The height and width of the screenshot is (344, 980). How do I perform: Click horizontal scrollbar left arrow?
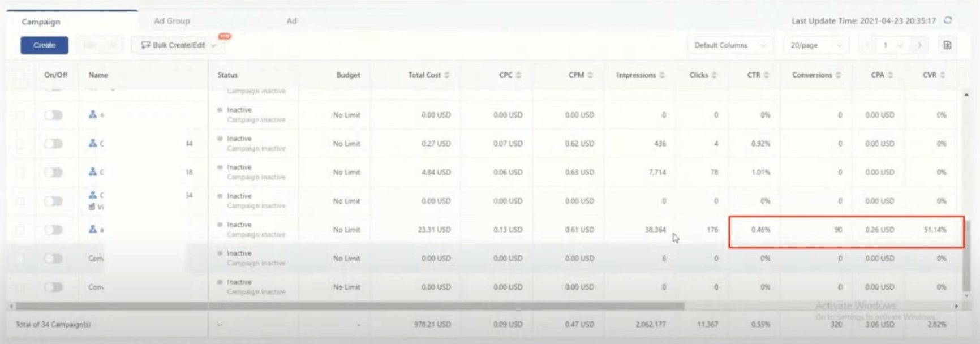click(11, 306)
